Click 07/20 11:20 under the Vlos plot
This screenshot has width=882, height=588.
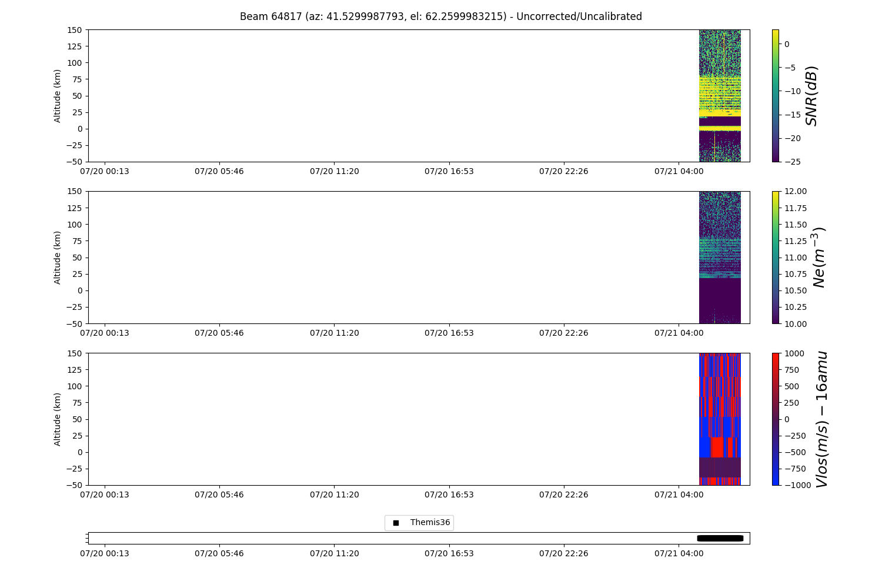[335, 495]
